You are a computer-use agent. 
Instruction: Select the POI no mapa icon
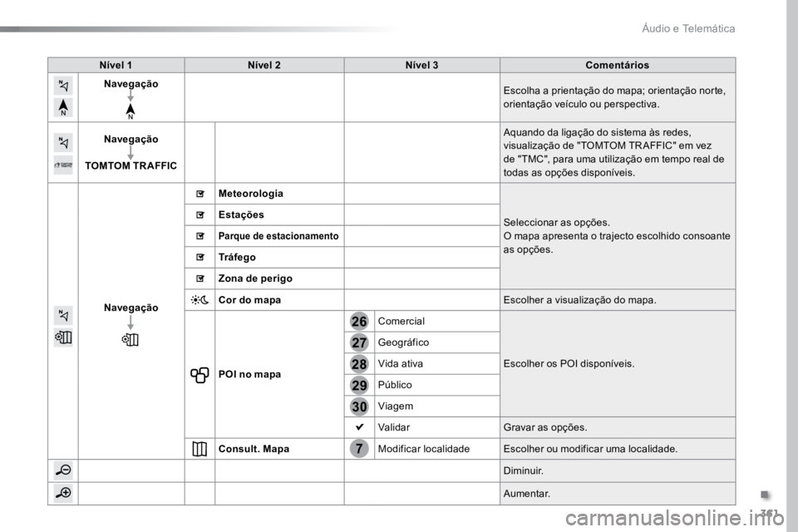(x=199, y=375)
